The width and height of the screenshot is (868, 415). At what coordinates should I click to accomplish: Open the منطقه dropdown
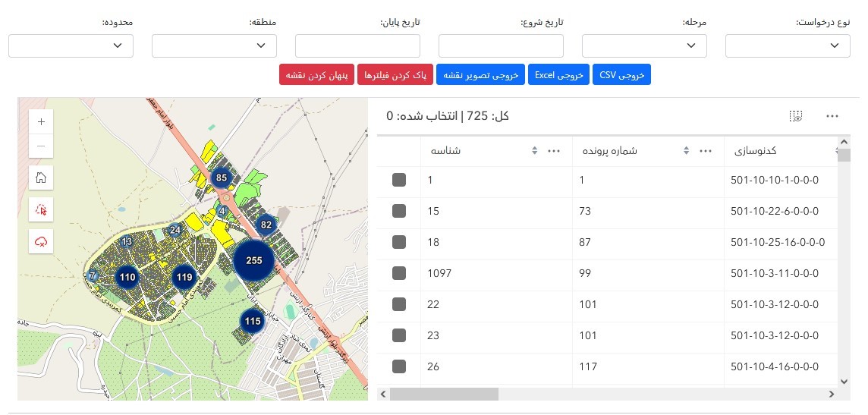click(x=214, y=46)
